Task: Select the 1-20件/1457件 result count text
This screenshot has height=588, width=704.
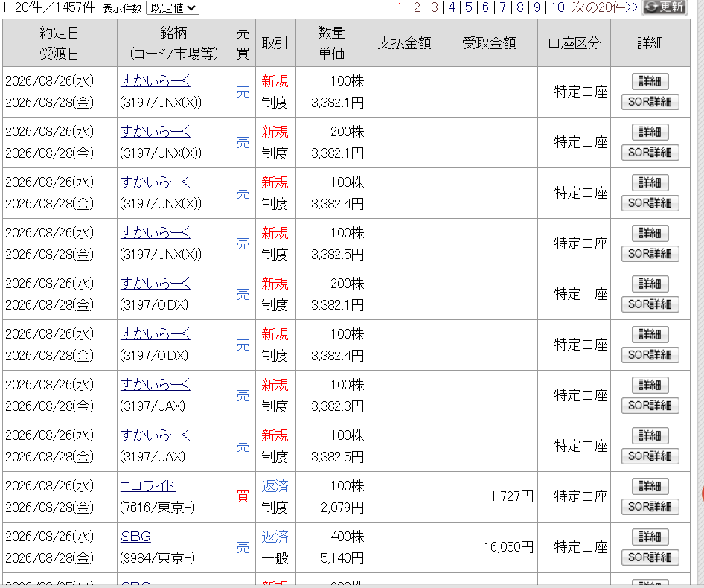Action: [48, 7]
